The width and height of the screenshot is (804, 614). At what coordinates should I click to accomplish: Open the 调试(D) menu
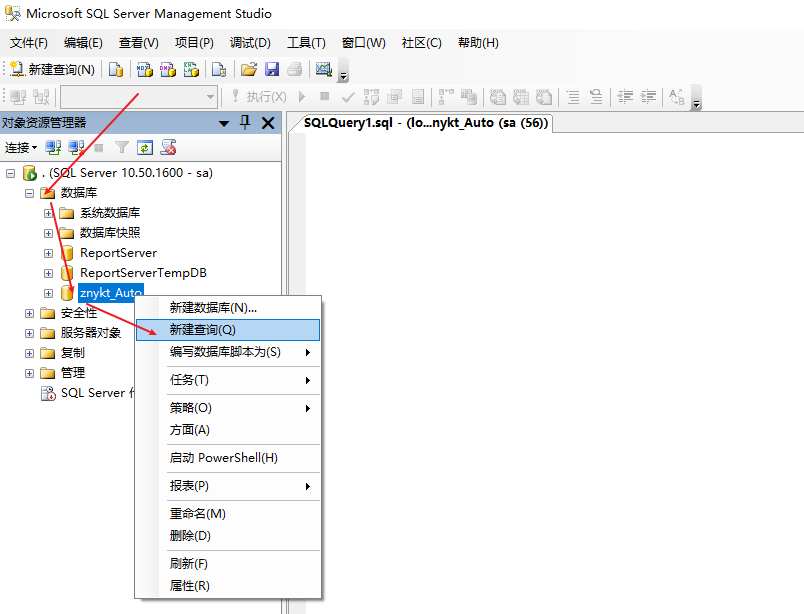pos(250,43)
